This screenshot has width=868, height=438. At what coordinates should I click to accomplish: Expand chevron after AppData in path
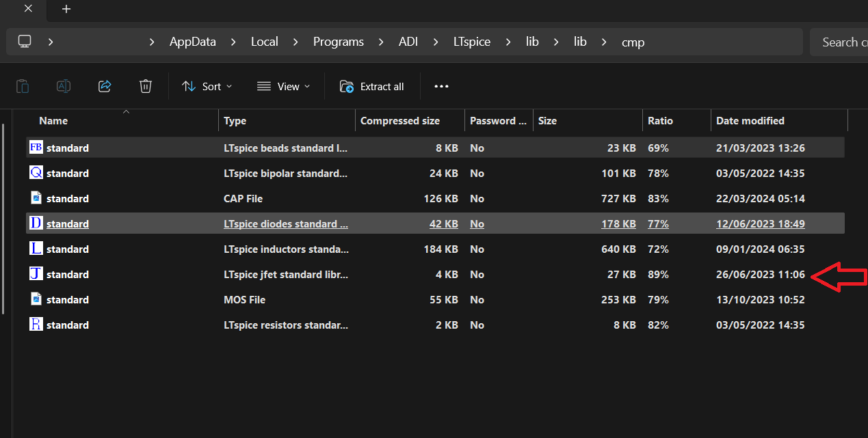pyautogui.click(x=233, y=42)
